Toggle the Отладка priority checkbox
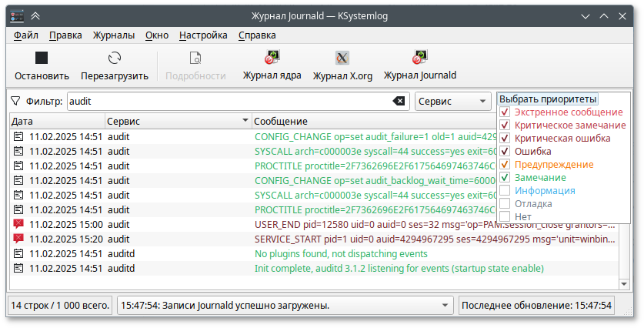The width and height of the screenshot is (644, 328). 505,204
